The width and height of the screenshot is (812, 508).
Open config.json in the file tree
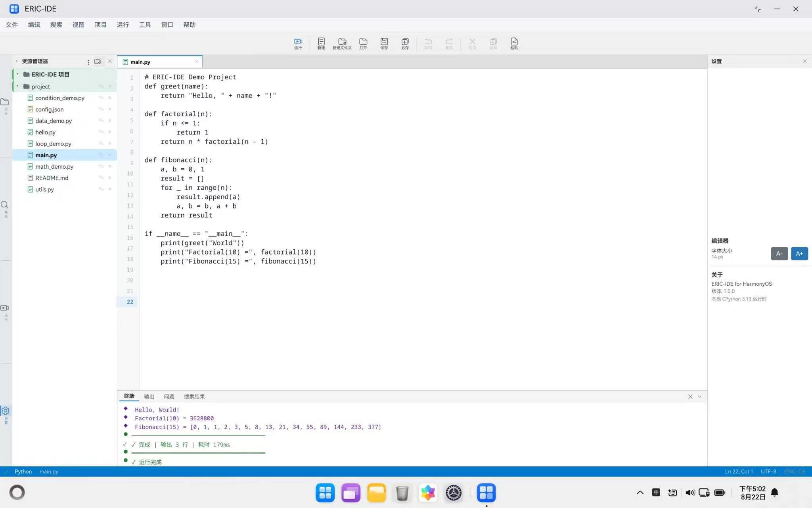pyautogui.click(x=49, y=110)
